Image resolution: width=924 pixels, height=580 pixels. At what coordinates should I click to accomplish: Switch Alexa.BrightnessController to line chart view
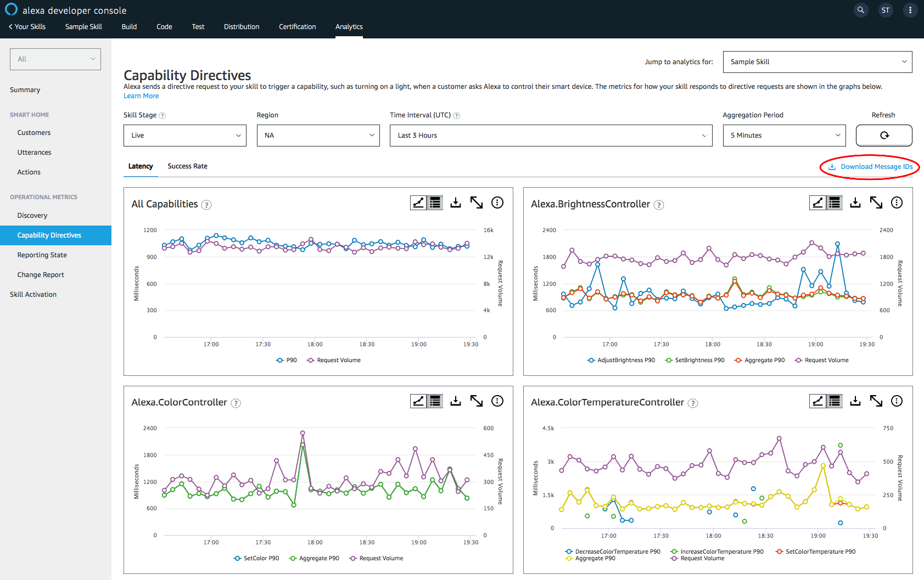pos(817,203)
